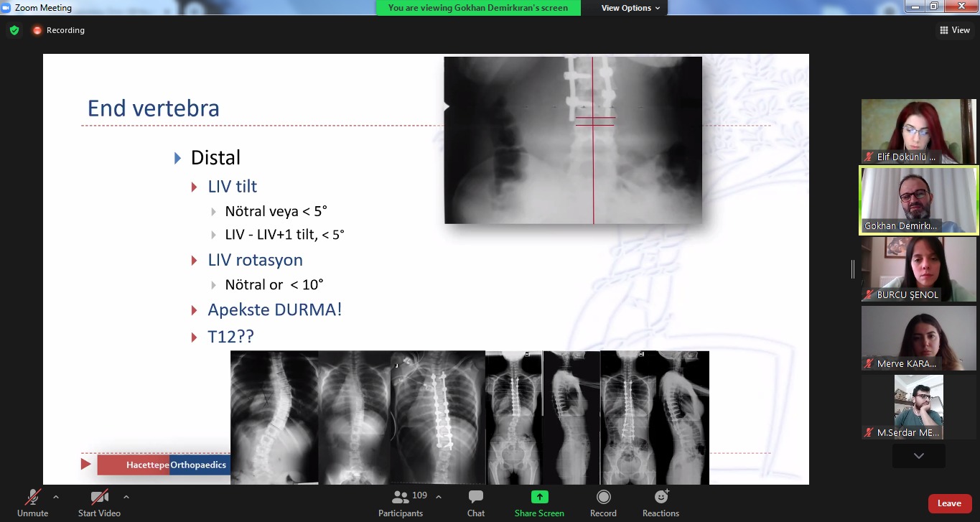Click the red Recording indicator
980x522 pixels.
(x=37, y=30)
